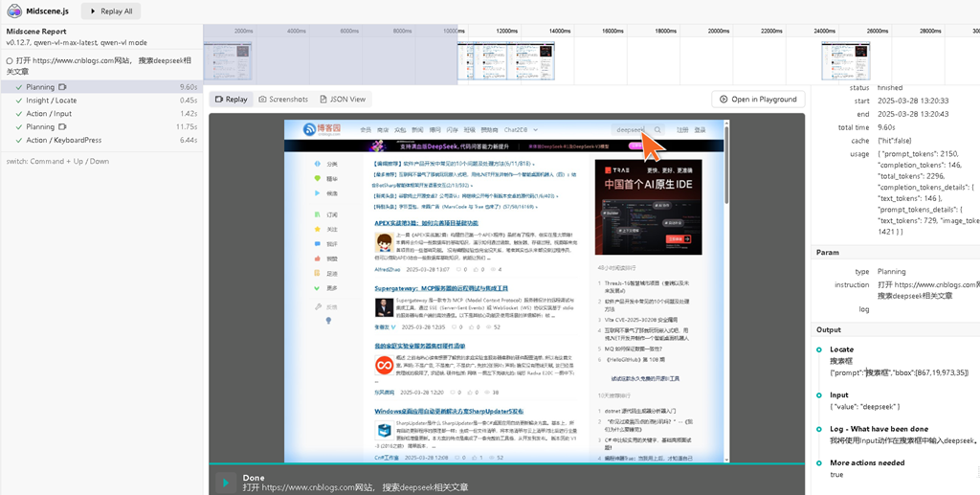Select the Replay tab
Viewport: 980px width, 495px height.
coord(232,99)
